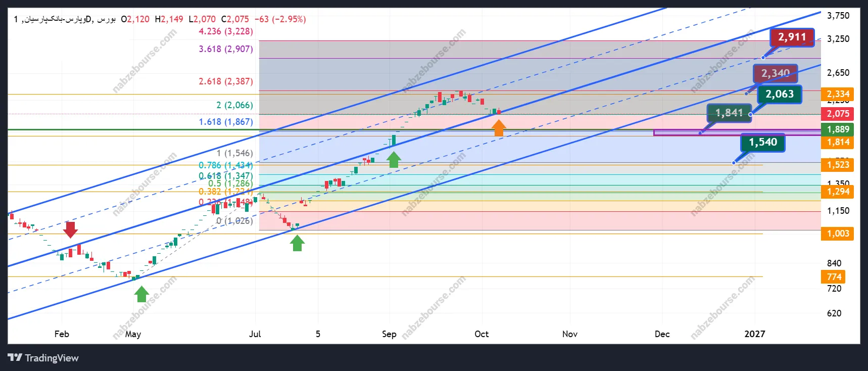868x371 pixels.
Task: Select the orange 1,003 axis price label
Action: (x=838, y=234)
